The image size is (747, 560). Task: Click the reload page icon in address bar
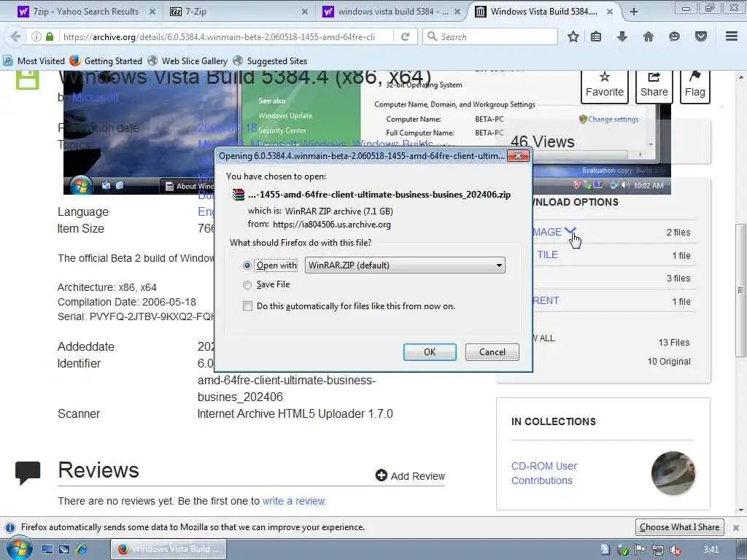[406, 36]
